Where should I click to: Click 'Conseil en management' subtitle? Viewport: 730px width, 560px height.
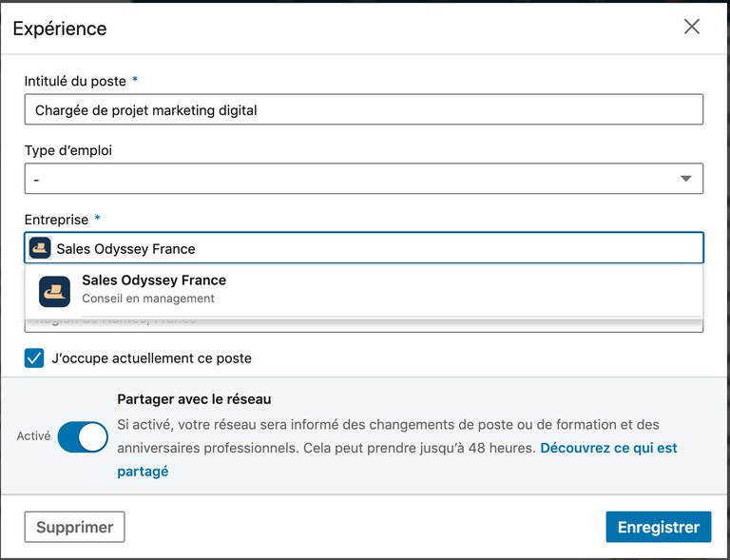click(148, 299)
